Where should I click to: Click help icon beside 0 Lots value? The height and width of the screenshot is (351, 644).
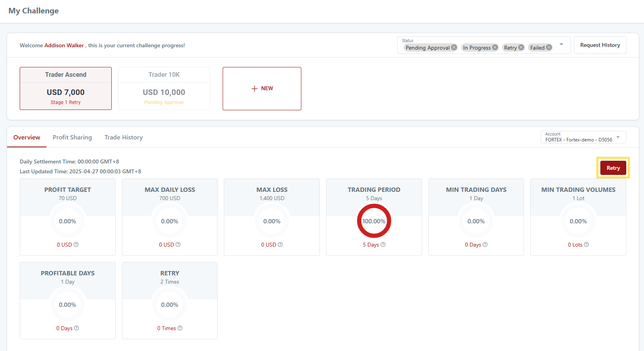click(586, 245)
